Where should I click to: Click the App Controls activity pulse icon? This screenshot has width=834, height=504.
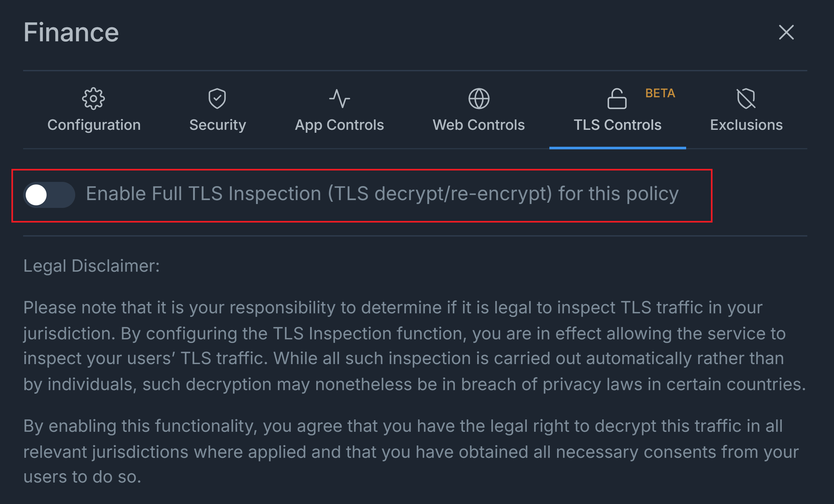pos(339,99)
